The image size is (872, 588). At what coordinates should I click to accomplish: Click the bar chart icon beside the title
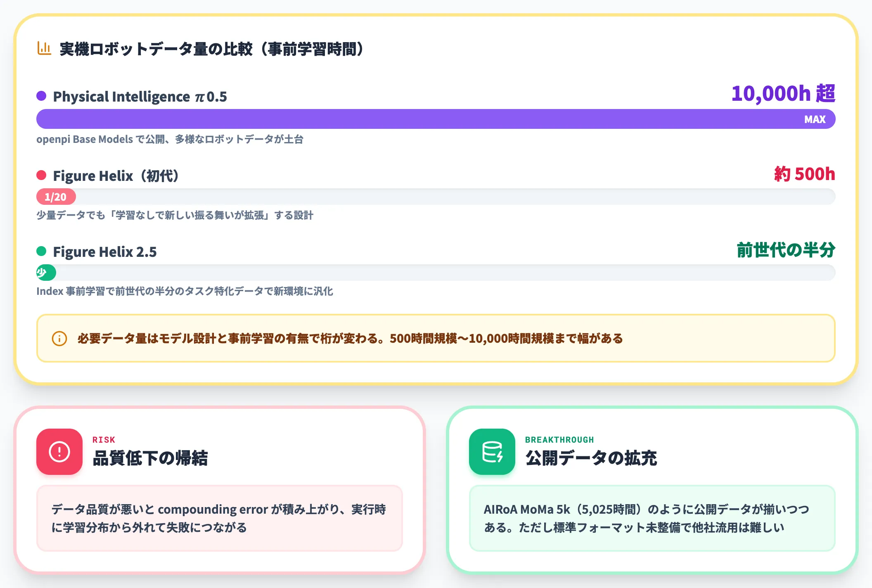coord(44,48)
